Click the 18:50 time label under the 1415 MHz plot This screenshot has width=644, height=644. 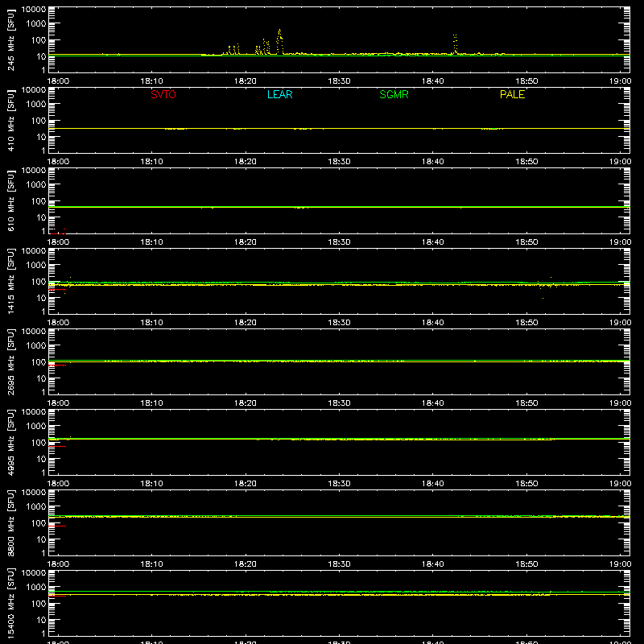pyautogui.click(x=526, y=323)
